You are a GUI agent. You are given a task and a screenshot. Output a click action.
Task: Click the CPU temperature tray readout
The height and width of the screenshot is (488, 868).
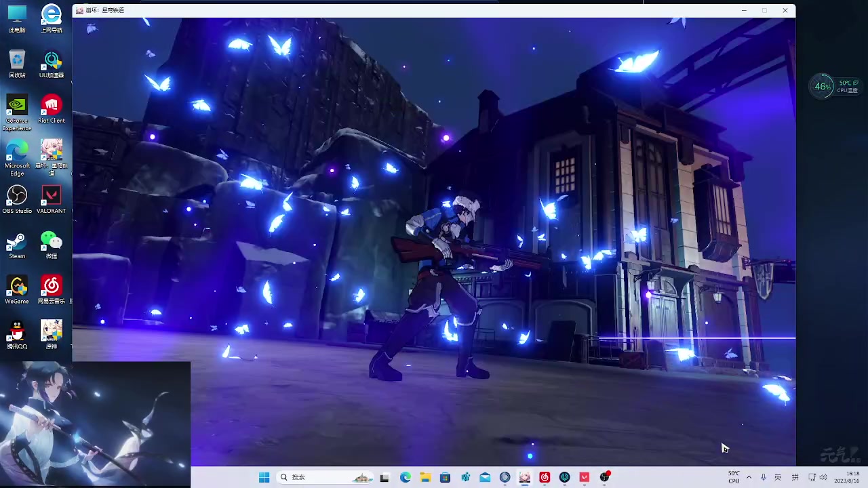point(734,477)
